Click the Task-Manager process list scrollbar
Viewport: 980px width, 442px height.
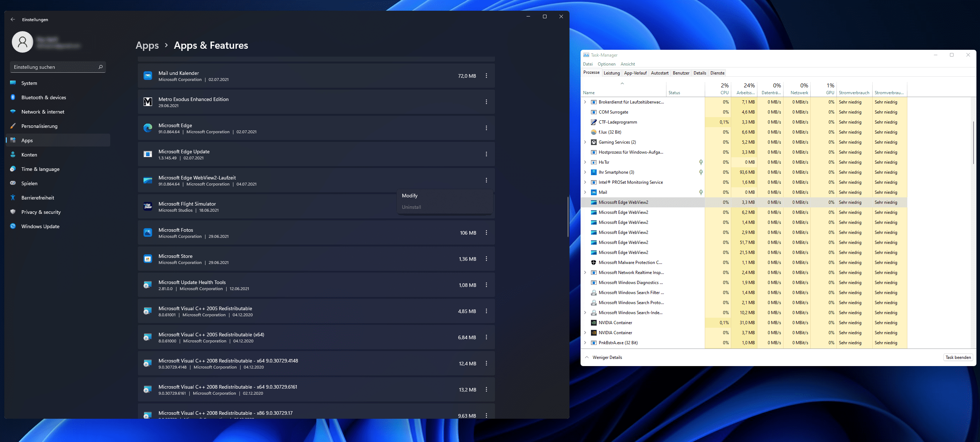click(x=974, y=143)
